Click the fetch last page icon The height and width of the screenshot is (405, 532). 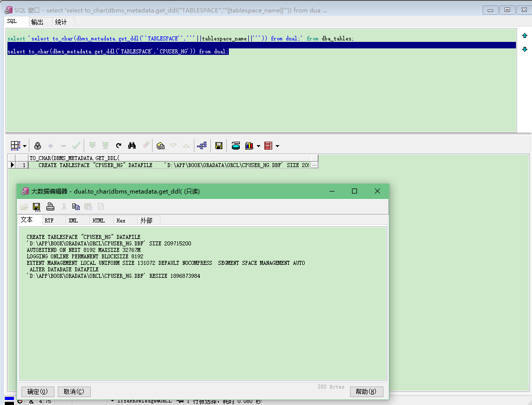click(x=106, y=146)
